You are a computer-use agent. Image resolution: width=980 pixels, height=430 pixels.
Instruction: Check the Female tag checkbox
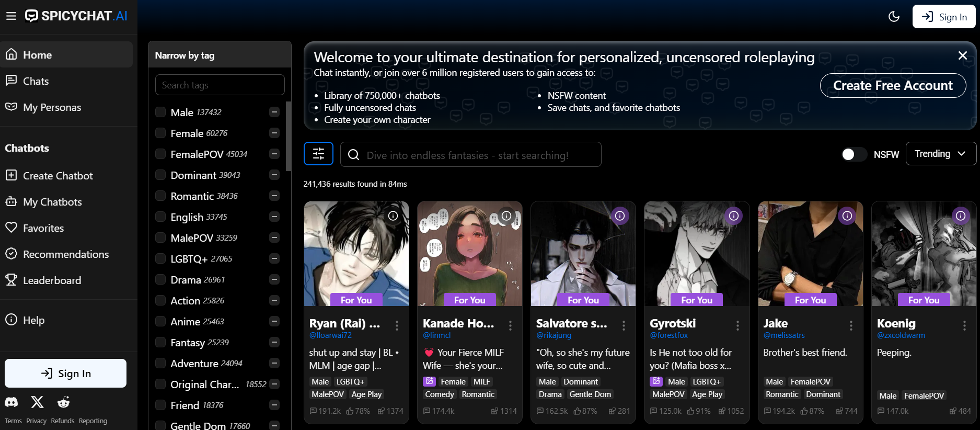click(x=160, y=133)
